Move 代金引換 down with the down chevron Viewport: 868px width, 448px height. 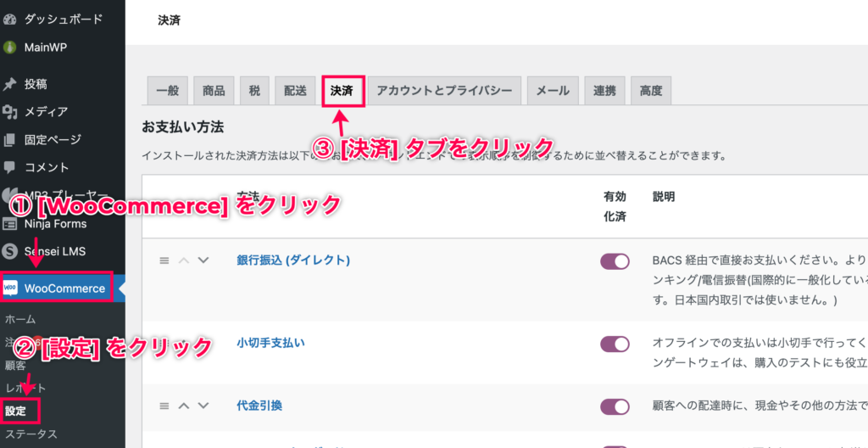[203, 406]
